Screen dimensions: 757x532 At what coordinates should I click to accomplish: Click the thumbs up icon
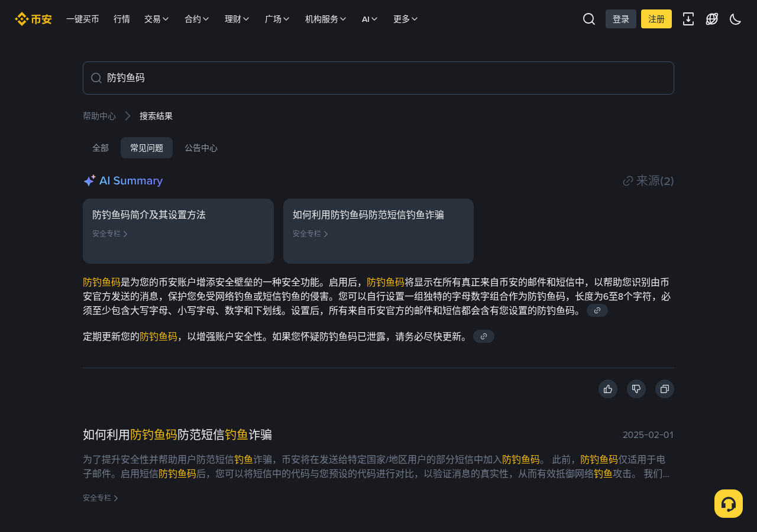(x=608, y=389)
